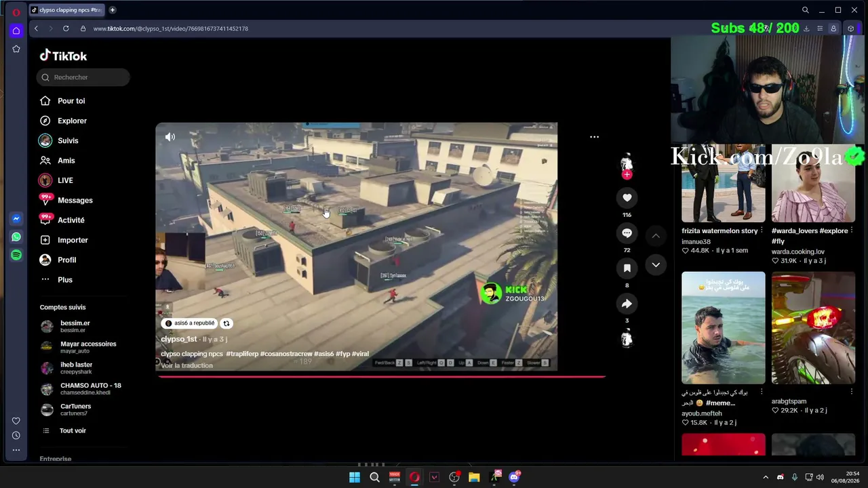Open the heart icon in Opera sidebar

[x=16, y=421]
